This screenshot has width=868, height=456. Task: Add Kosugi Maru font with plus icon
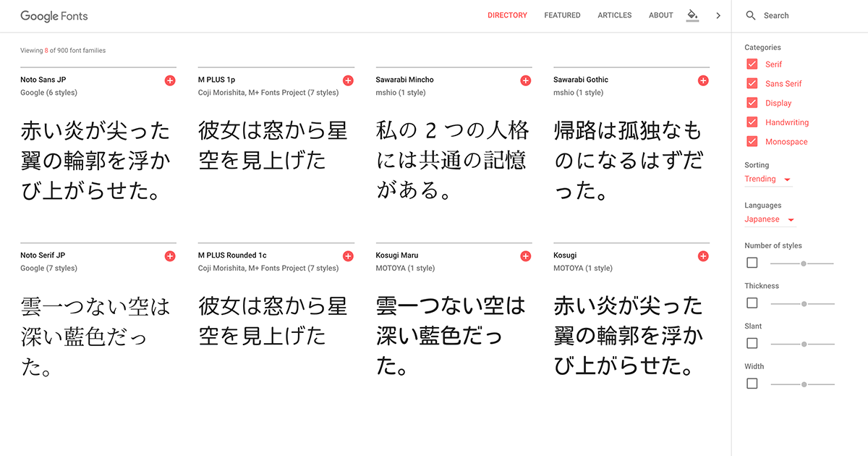click(526, 256)
